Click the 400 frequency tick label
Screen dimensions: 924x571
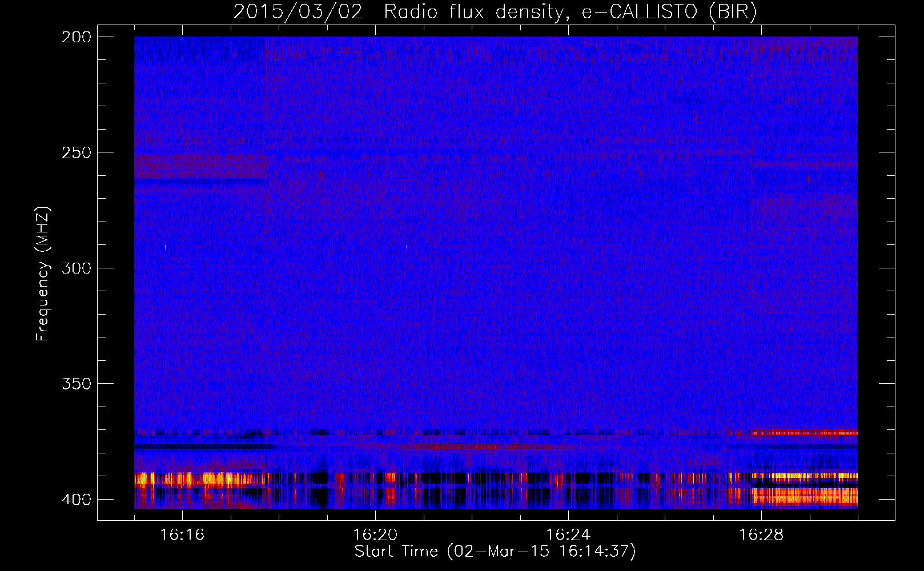pyautogui.click(x=77, y=500)
